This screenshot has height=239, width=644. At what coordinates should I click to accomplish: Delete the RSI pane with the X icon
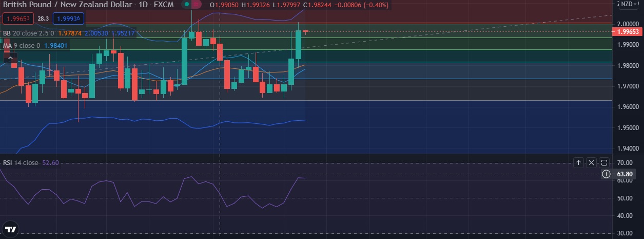click(591, 163)
